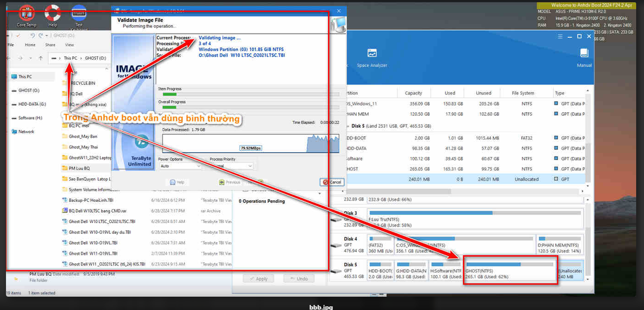The image size is (644, 310).
Task: Select the H:Software(NTFS) block on Disk 5
Action: [445, 270]
